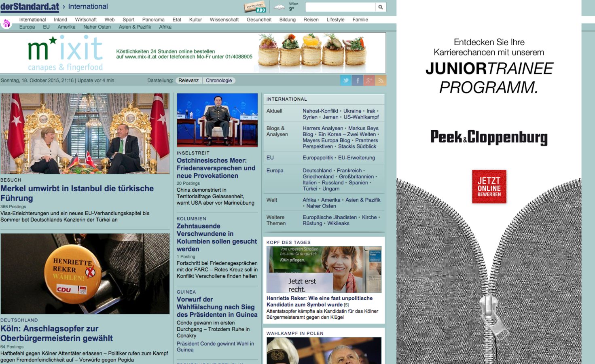Click the Der Standard ABO badge
The width and height of the screenshot is (595, 364).
point(255,7)
